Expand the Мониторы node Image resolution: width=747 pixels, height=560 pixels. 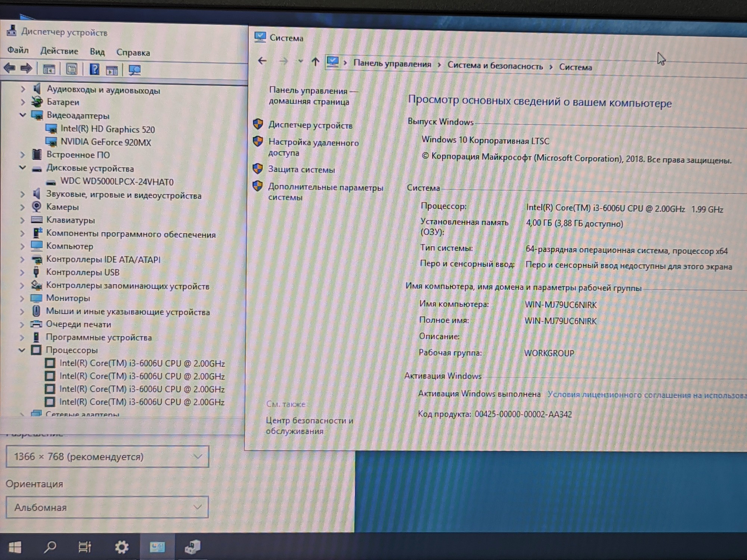(x=22, y=298)
